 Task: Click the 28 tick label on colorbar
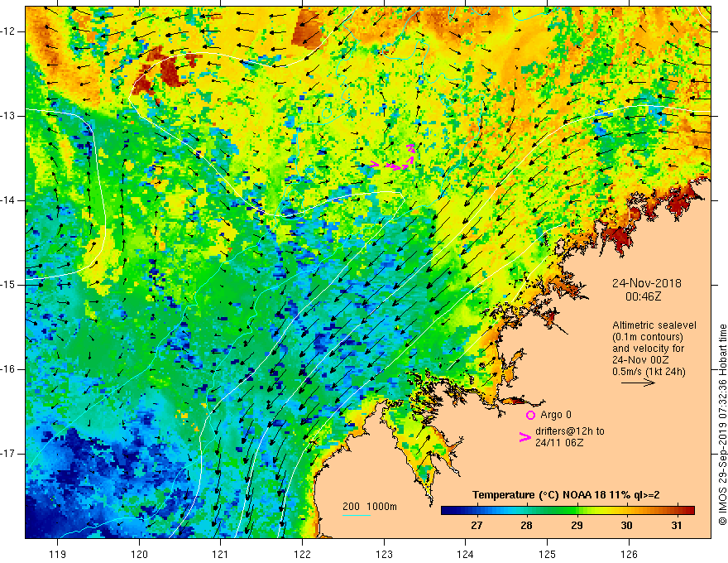[526, 526]
